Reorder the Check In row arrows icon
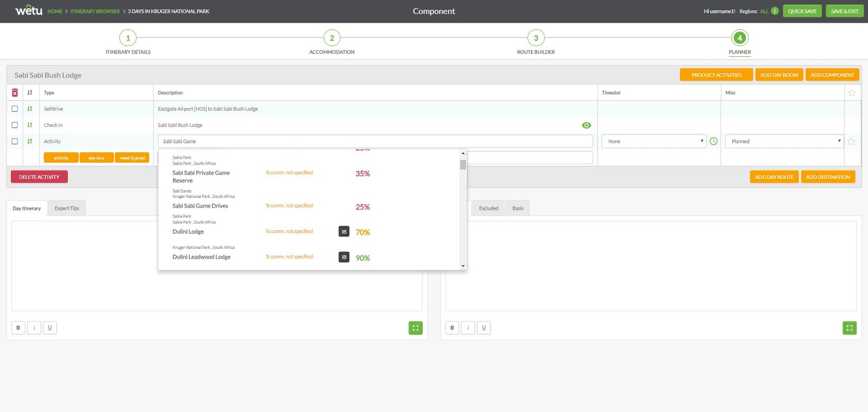Viewport: 868px width, 412px height. pyautogui.click(x=30, y=125)
